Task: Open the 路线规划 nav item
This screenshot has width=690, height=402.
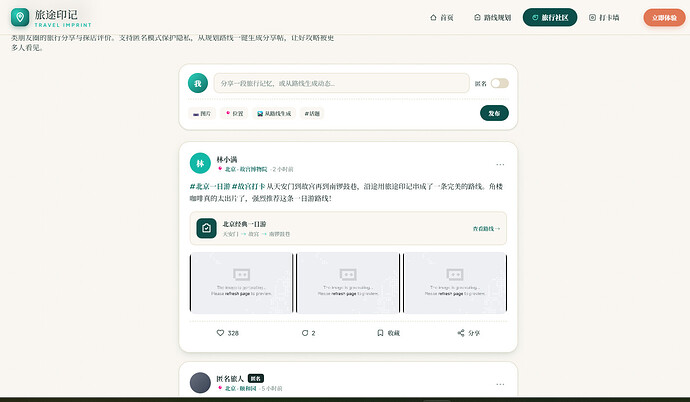Action: [x=492, y=18]
